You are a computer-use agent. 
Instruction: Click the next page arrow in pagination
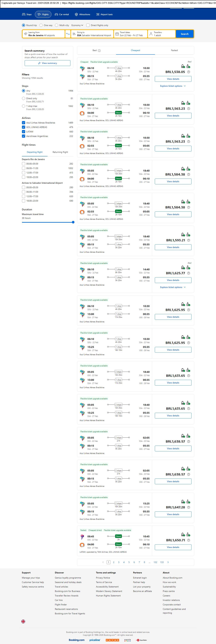[168, 562]
